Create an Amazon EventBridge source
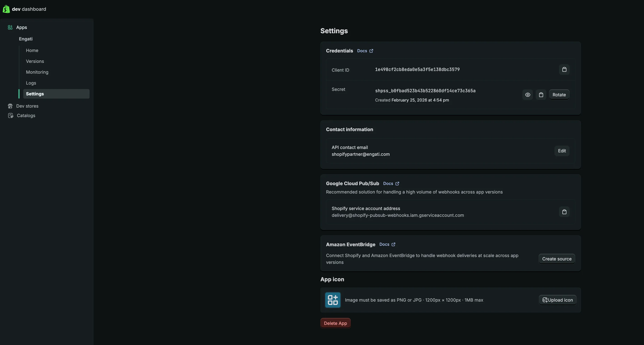 pyautogui.click(x=557, y=259)
